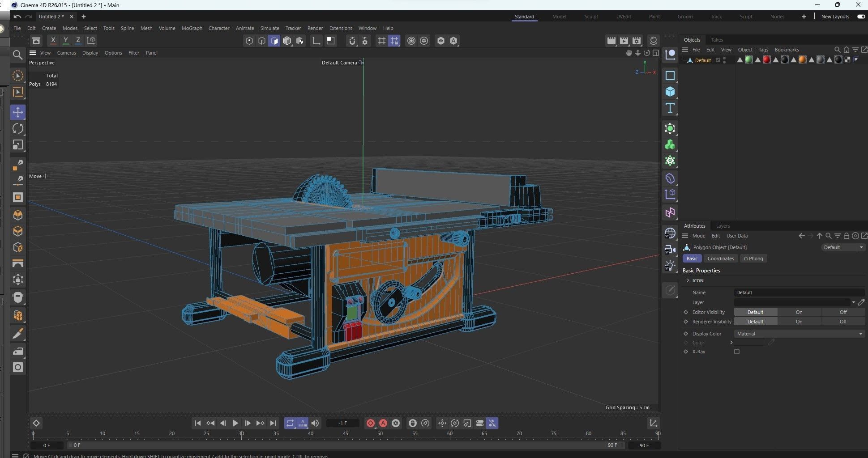Click the coordinate system icon next to Z

[91, 41]
